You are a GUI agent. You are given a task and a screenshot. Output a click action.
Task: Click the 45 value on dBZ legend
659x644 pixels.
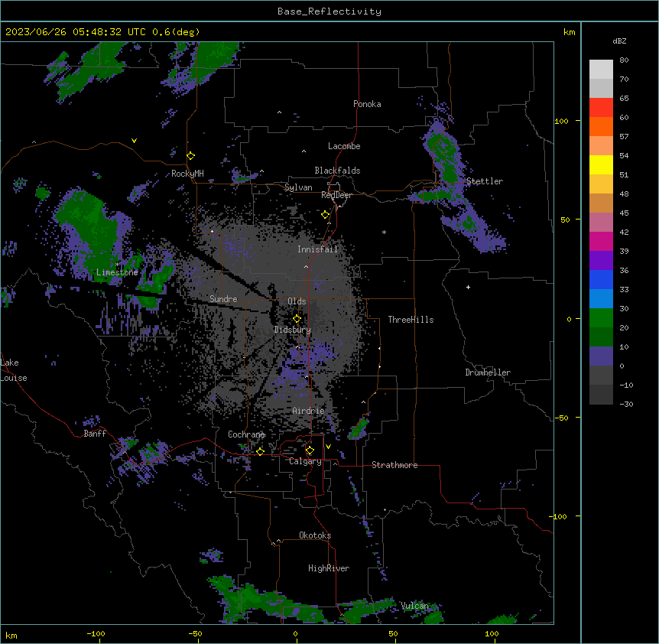[x=624, y=213]
